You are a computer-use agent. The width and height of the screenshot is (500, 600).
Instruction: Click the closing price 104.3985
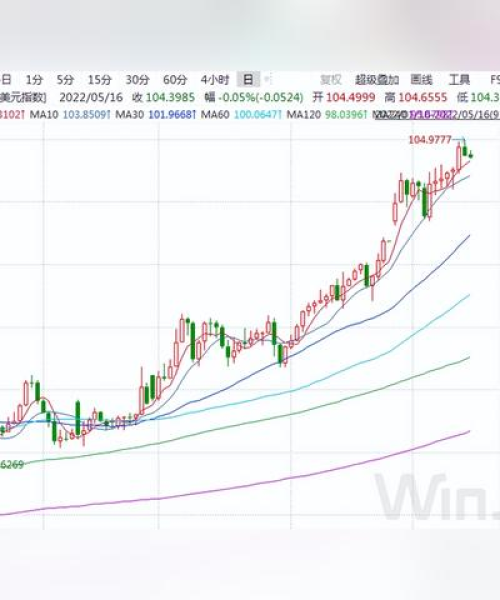coord(170,97)
